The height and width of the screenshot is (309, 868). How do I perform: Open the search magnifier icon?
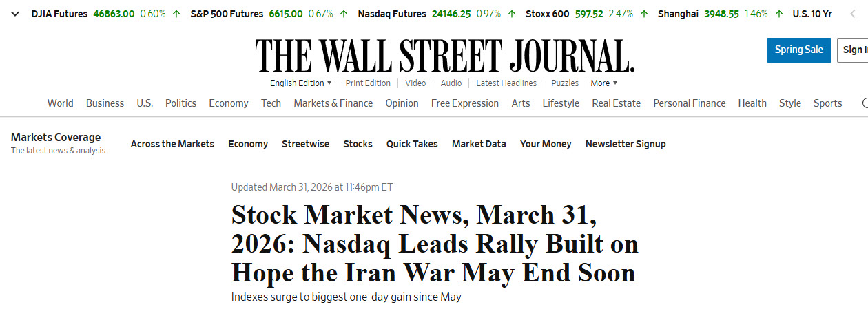865,103
